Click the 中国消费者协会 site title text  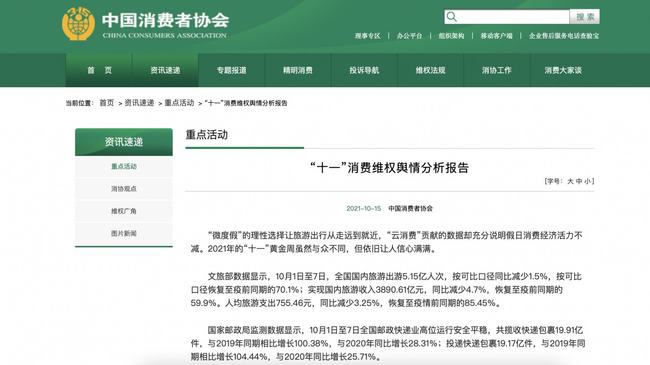(165, 20)
